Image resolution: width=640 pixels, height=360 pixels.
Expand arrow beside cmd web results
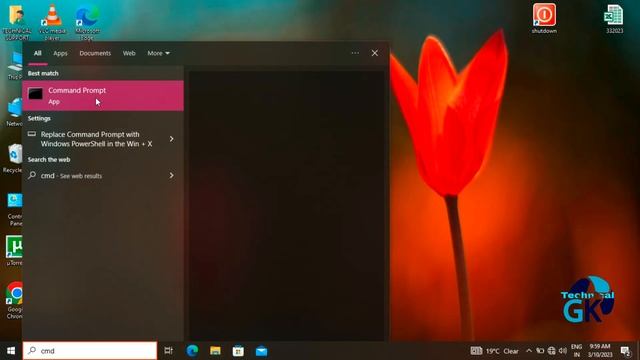pos(171,176)
